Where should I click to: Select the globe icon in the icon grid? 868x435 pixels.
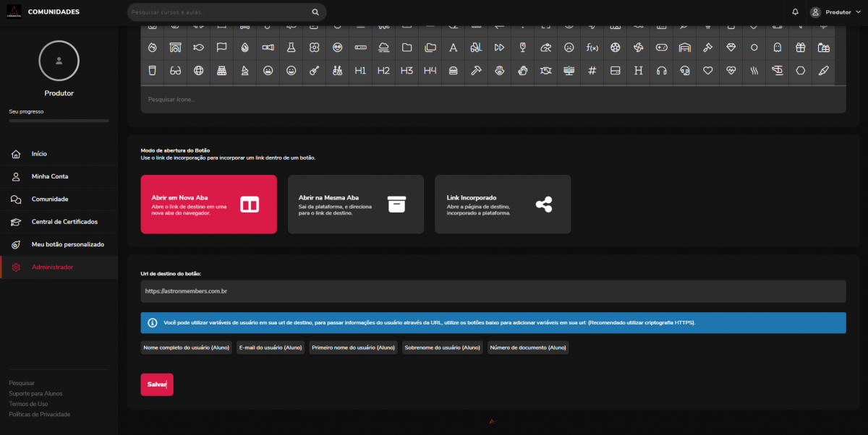pos(198,71)
